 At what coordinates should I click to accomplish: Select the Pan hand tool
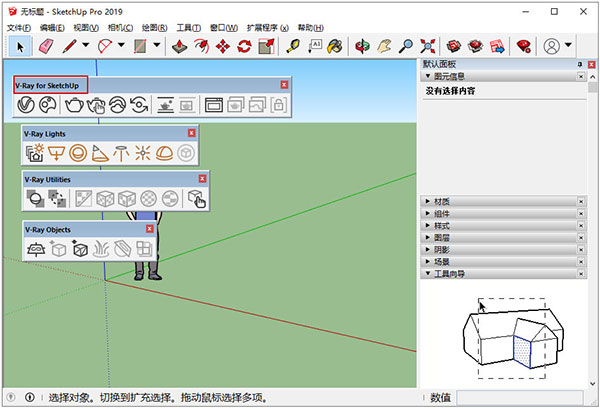click(x=384, y=46)
